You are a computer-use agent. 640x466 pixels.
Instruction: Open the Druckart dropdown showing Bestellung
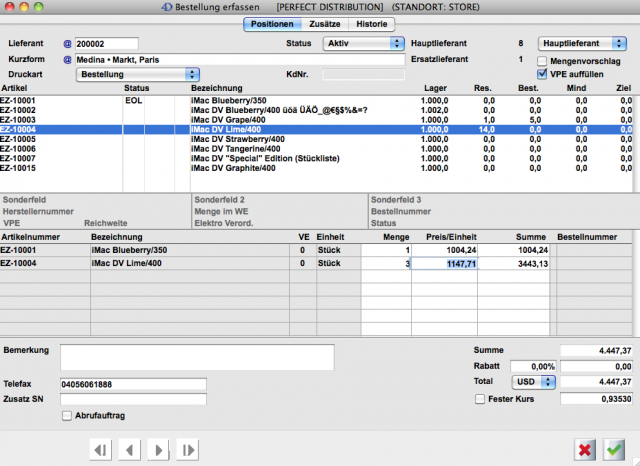click(x=138, y=74)
